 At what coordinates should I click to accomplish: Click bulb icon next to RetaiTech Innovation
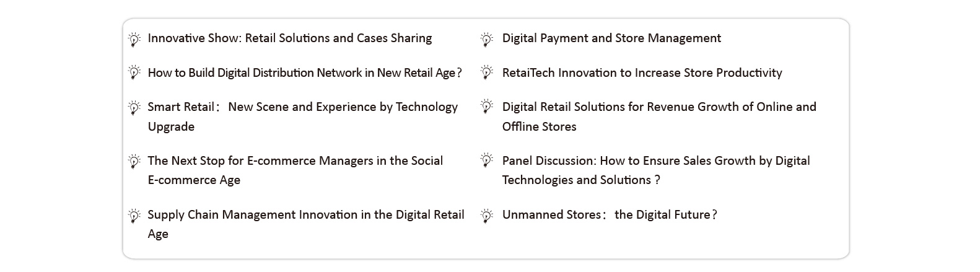487,73
